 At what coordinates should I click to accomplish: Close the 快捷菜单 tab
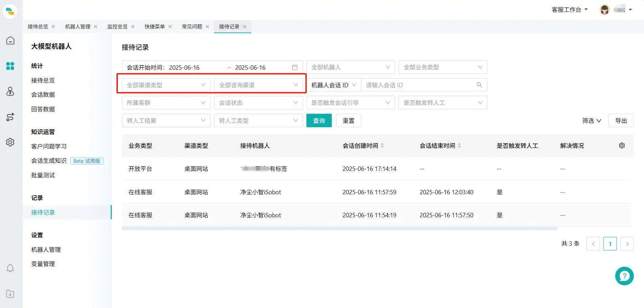point(170,27)
